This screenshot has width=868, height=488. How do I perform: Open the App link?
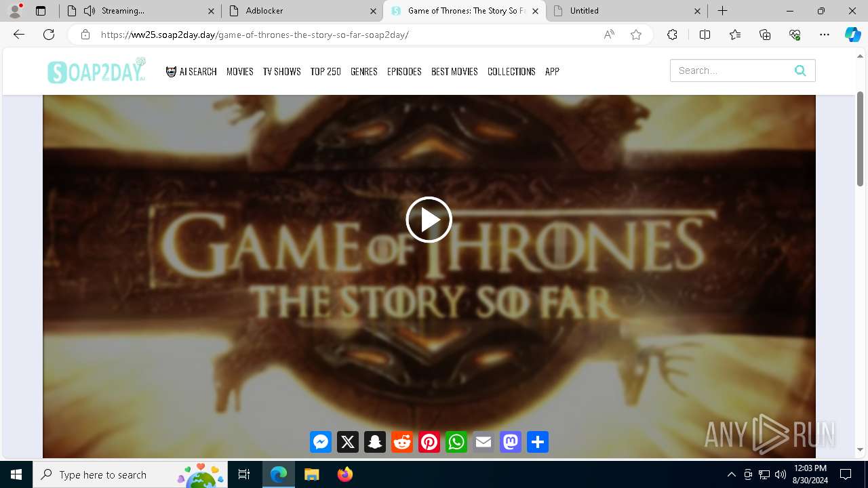552,71
